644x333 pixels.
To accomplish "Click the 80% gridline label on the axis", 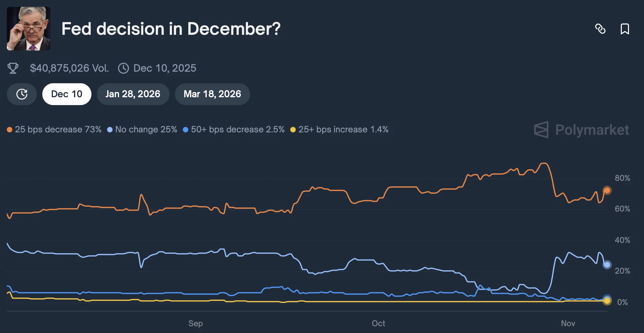I will (x=623, y=178).
